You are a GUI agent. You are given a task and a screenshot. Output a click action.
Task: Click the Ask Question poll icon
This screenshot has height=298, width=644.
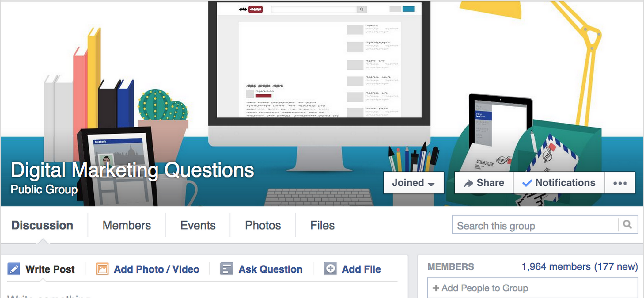point(227,269)
